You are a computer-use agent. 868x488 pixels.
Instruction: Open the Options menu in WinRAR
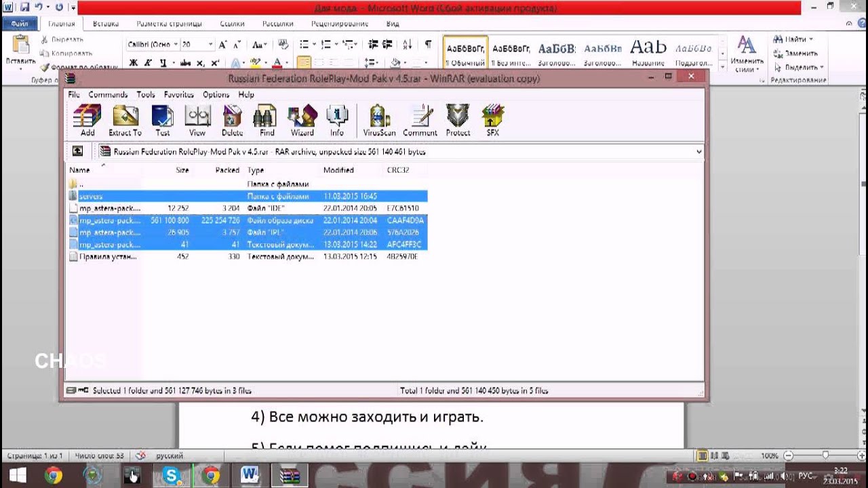pyautogui.click(x=216, y=95)
